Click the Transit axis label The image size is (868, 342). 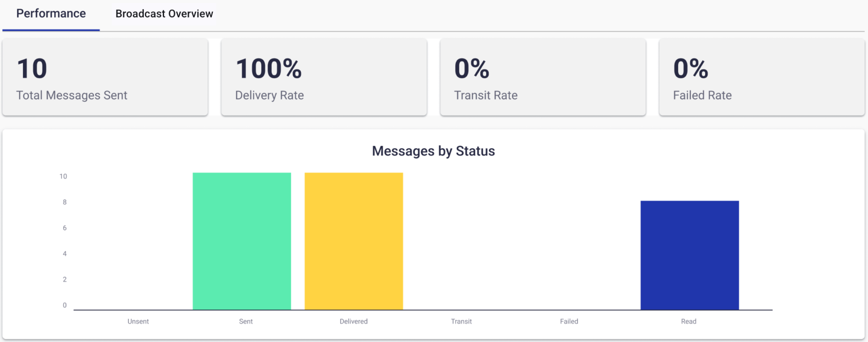[x=461, y=321]
